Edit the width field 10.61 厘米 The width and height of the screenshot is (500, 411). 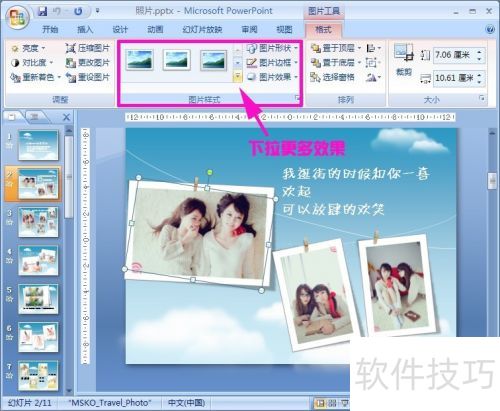pyautogui.click(x=454, y=78)
